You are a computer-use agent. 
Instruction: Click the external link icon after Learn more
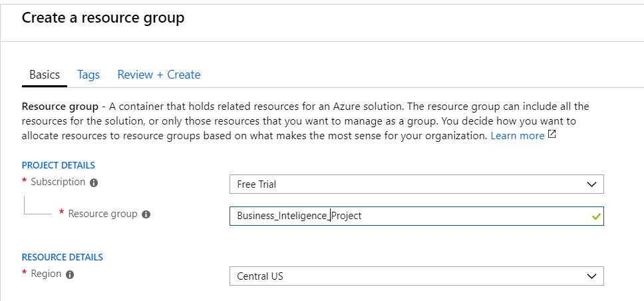551,135
